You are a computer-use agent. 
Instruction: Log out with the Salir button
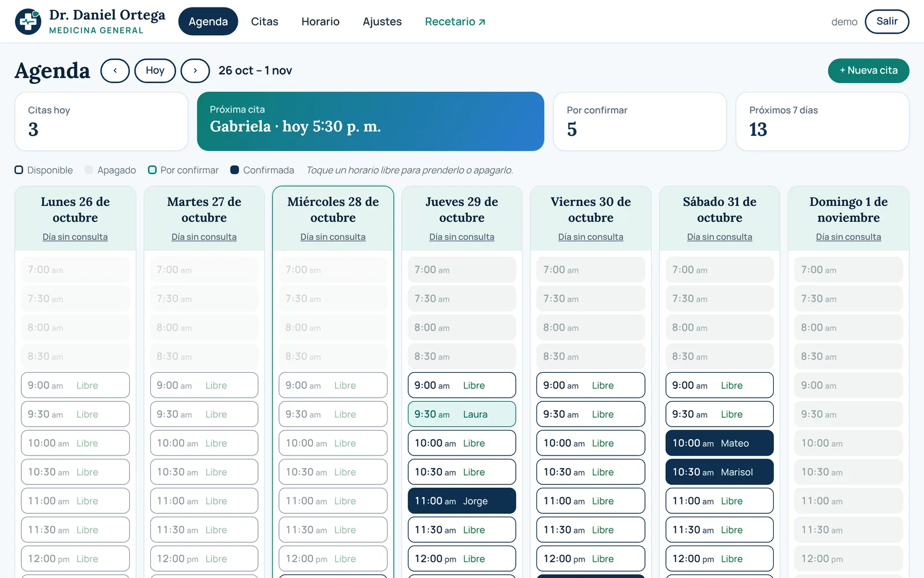point(887,21)
